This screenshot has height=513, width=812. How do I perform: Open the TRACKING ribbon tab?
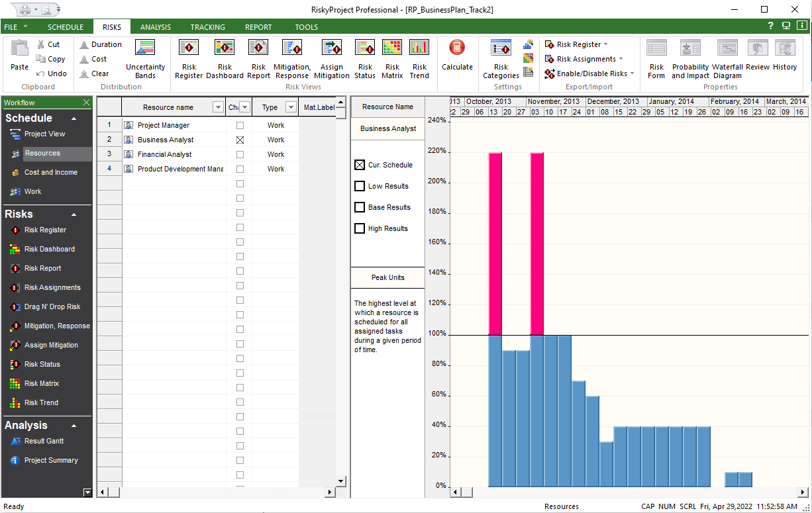point(207,27)
